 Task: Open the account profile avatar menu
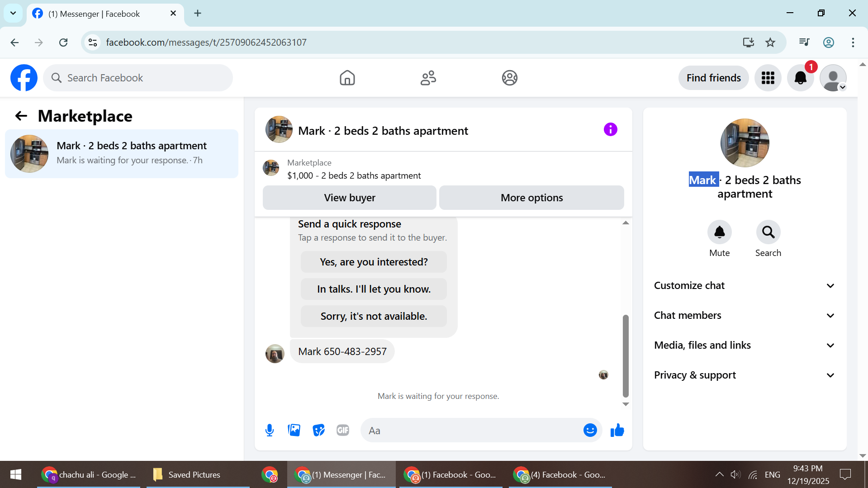(833, 78)
